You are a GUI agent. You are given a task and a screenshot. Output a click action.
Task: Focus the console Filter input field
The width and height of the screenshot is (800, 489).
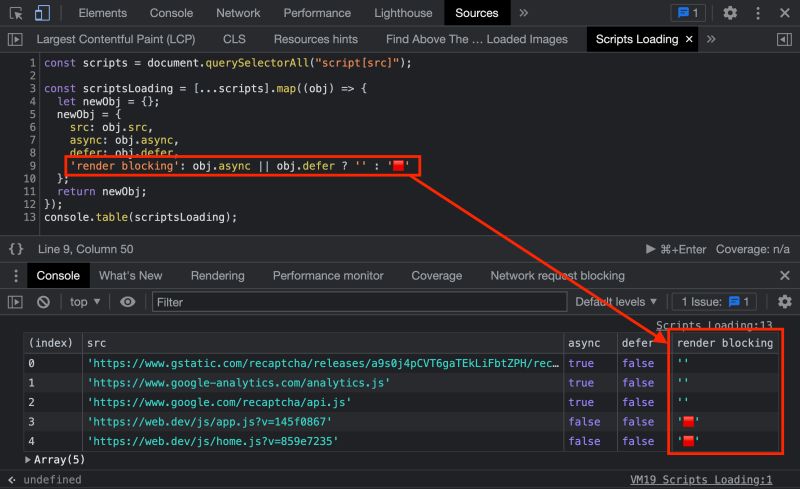[359, 302]
